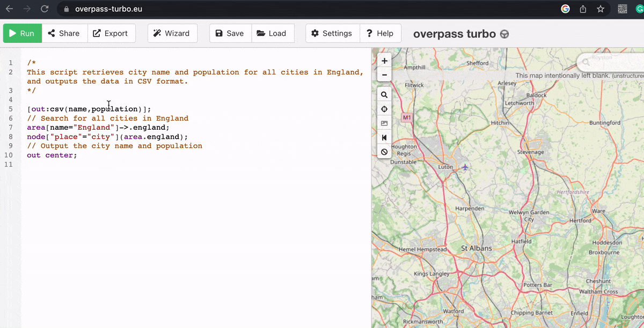Toggle the data overlay with the circle-slash icon
The width and height of the screenshot is (644, 328).
(384, 152)
